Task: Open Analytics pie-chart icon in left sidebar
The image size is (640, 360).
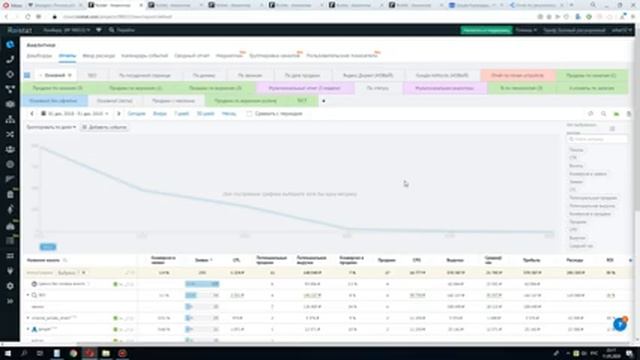Action: (10, 44)
